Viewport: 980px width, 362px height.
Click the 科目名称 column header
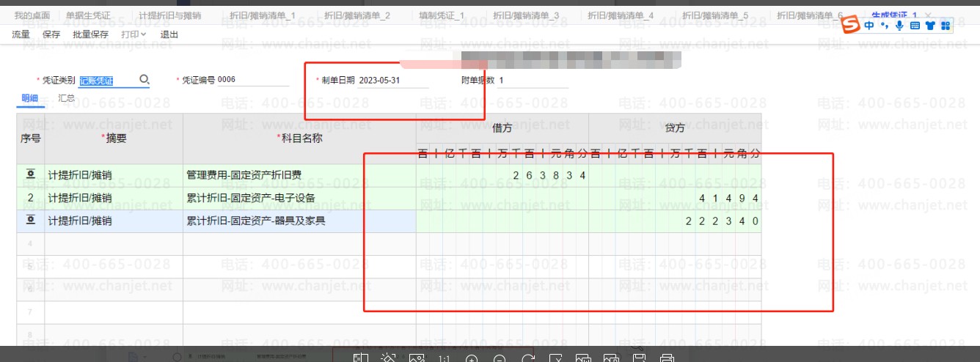coord(299,138)
